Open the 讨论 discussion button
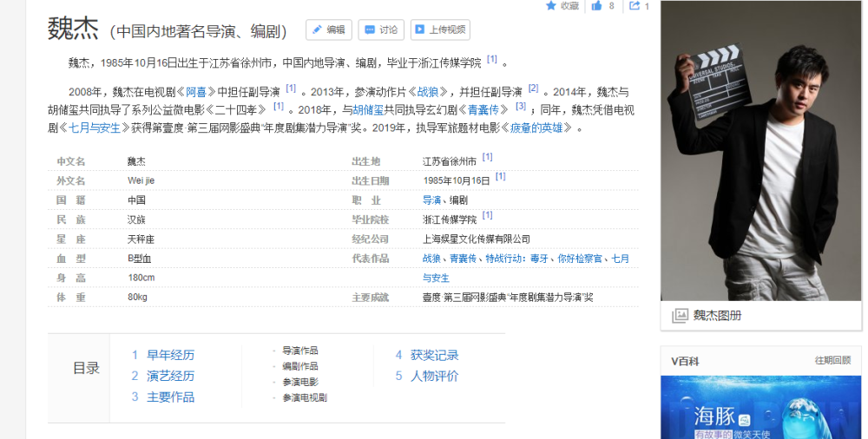 (x=381, y=29)
